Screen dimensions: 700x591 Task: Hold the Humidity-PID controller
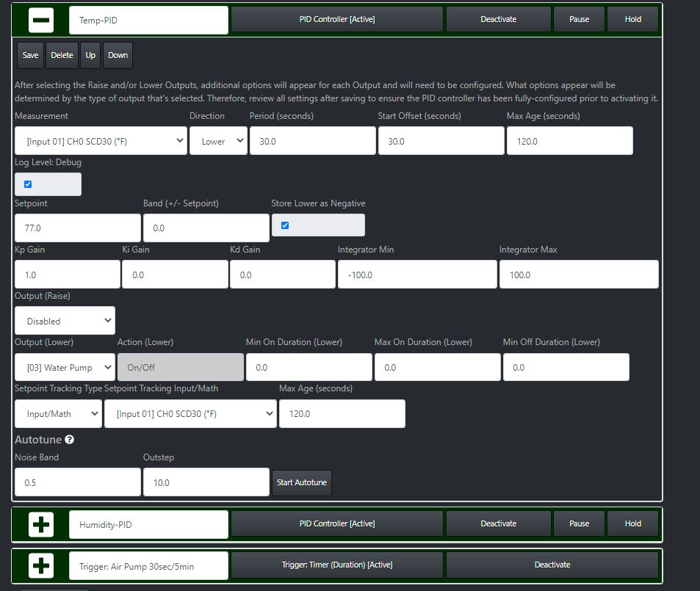[632, 523]
